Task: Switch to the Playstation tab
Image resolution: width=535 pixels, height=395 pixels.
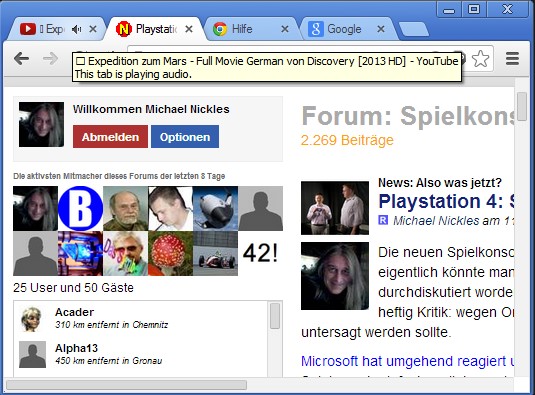Action: coord(156,29)
